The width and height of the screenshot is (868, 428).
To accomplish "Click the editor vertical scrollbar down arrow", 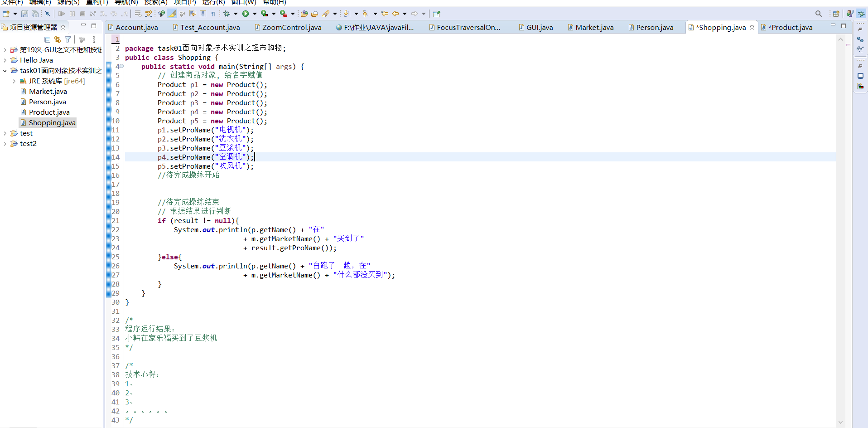I will coord(840,422).
